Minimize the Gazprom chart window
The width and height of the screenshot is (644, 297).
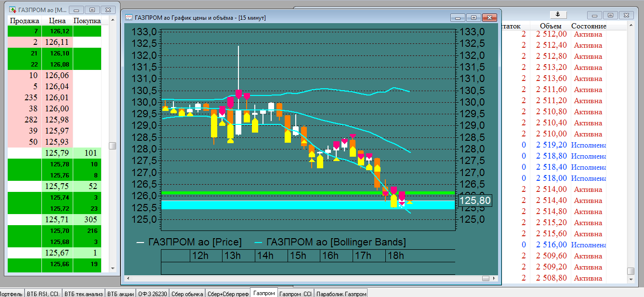tap(458, 17)
